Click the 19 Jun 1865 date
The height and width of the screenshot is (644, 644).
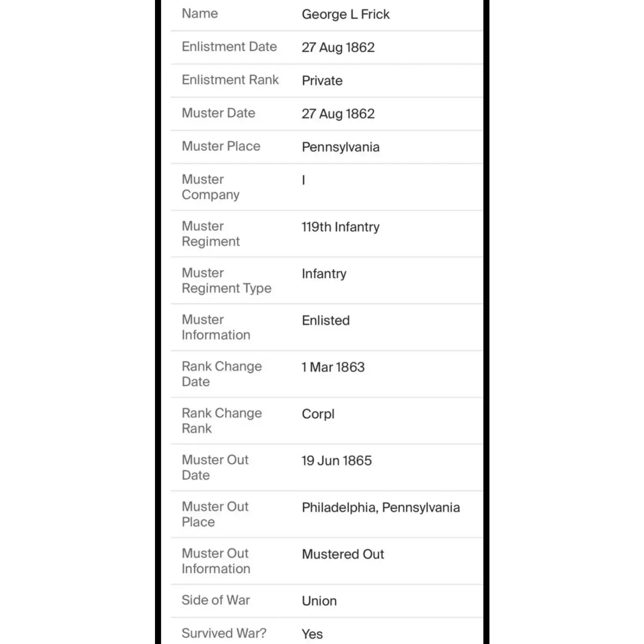336,461
